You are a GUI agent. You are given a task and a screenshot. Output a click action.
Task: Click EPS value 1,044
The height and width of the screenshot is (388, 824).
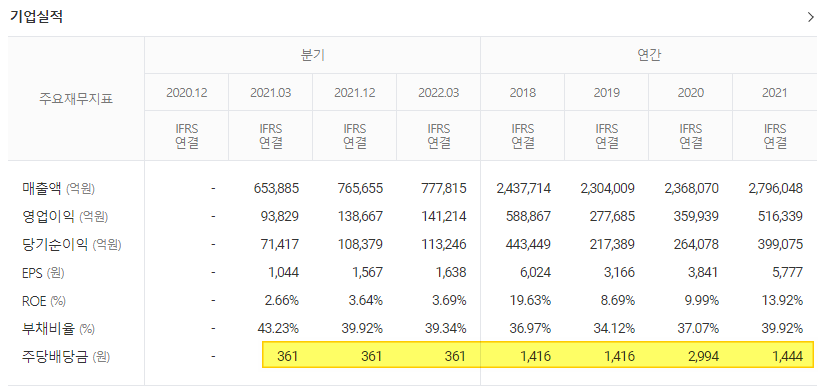coord(283,273)
